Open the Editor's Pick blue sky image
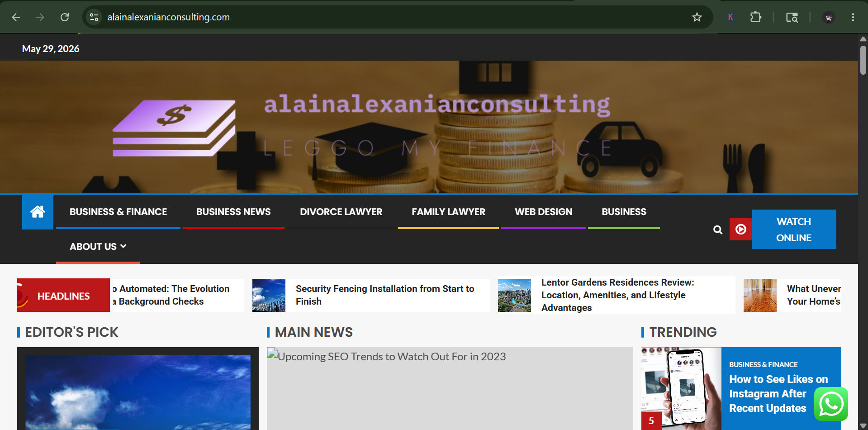The image size is (868, 430). point(138,392)
